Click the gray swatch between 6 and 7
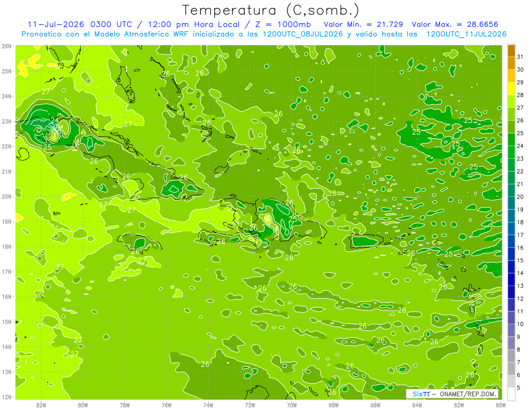Image resolution: width=532 pixels, height=411 pixels. [x=512, y=368]
